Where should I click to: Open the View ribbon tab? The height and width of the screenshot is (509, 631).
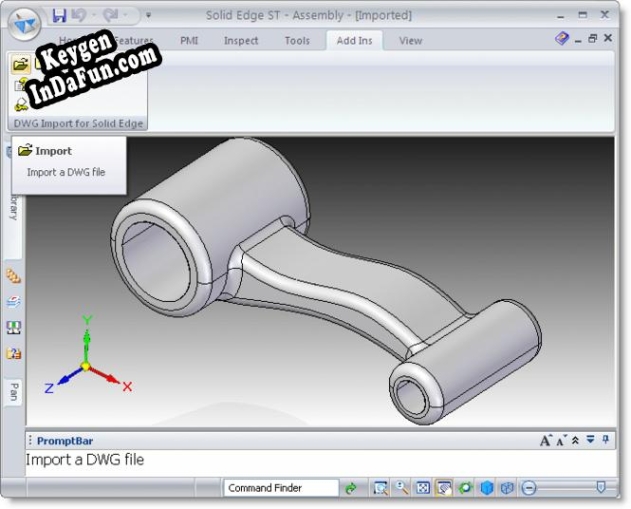click(410, 41)
